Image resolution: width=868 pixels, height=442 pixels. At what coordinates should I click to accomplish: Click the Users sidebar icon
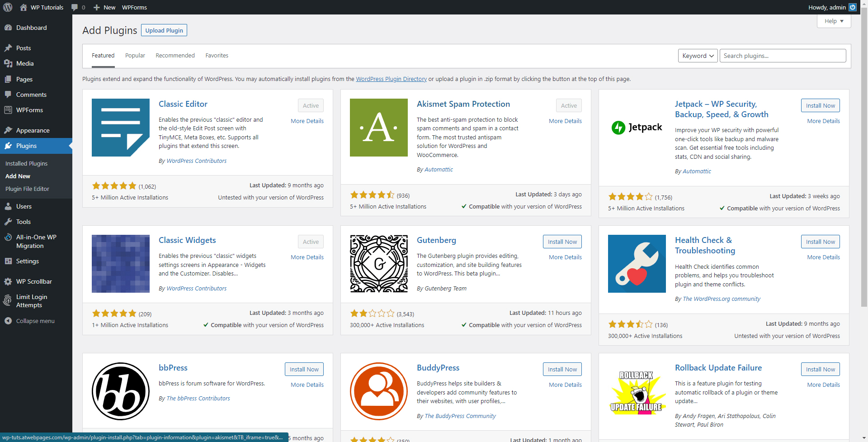pos(8,206)
